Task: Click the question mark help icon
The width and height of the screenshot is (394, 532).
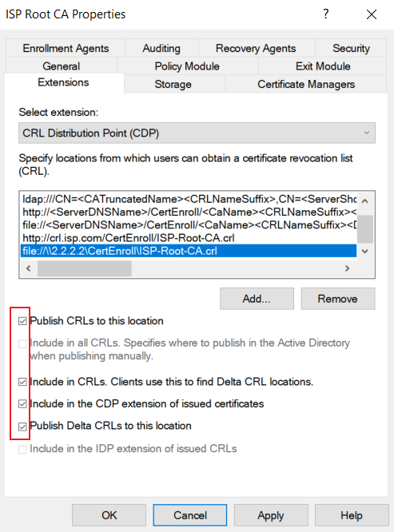Action: (x=325, y=14)
